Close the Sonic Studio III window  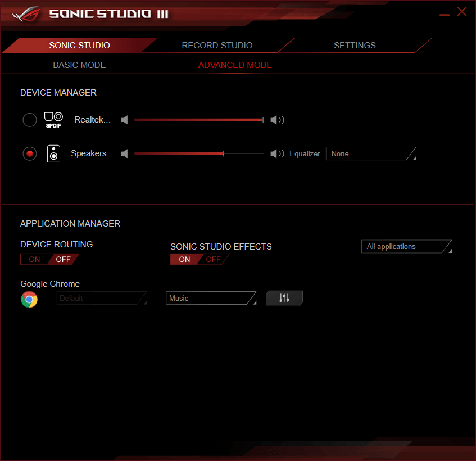point(462,12)
